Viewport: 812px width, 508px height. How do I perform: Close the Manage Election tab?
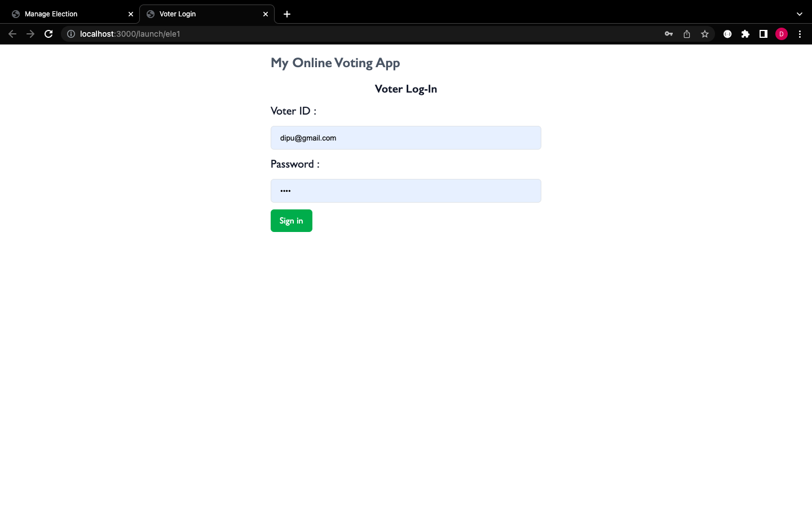[x=131, y=14]
